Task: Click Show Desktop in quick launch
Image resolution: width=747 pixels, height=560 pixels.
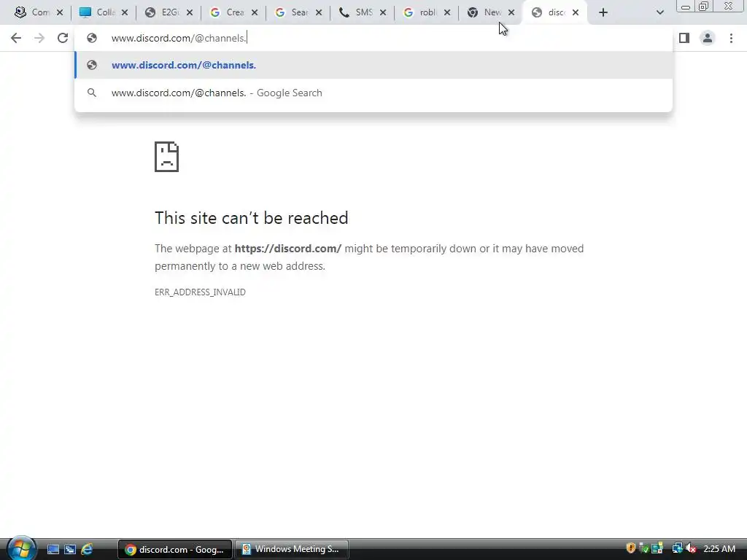Action: pos(53,550)
